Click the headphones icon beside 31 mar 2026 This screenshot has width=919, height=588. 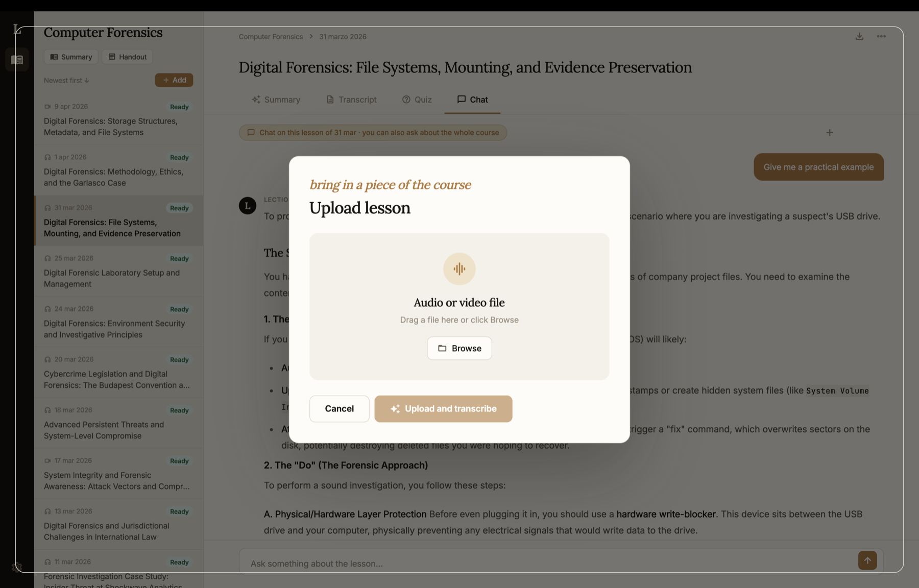pyautogui.click(x=47, y=208)
